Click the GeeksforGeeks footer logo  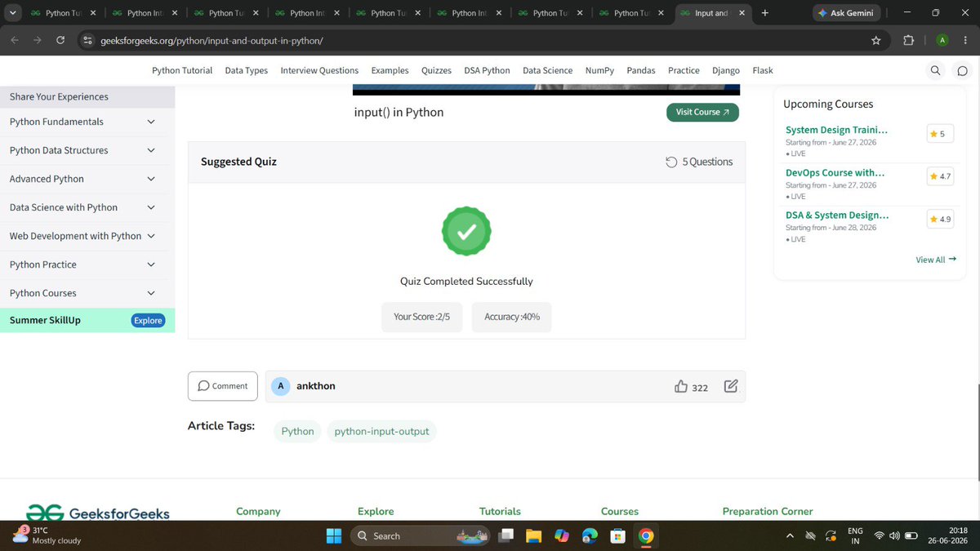pos(98,513)
